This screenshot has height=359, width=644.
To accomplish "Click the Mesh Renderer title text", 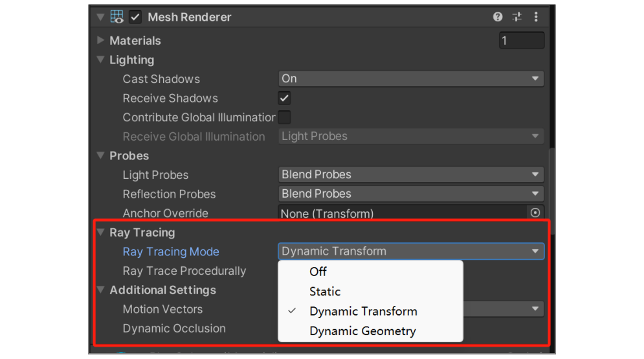I will click(190, 17).
